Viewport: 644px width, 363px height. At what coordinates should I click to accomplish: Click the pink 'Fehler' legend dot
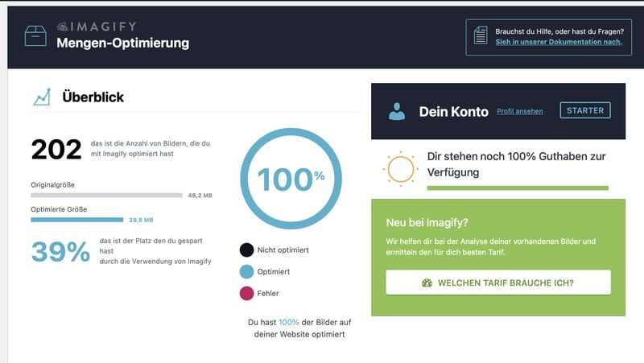click(x=246, y=293)
